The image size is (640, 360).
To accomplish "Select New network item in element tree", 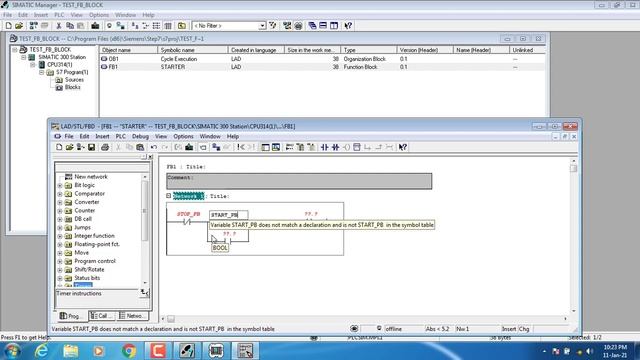I will (91, 177).
